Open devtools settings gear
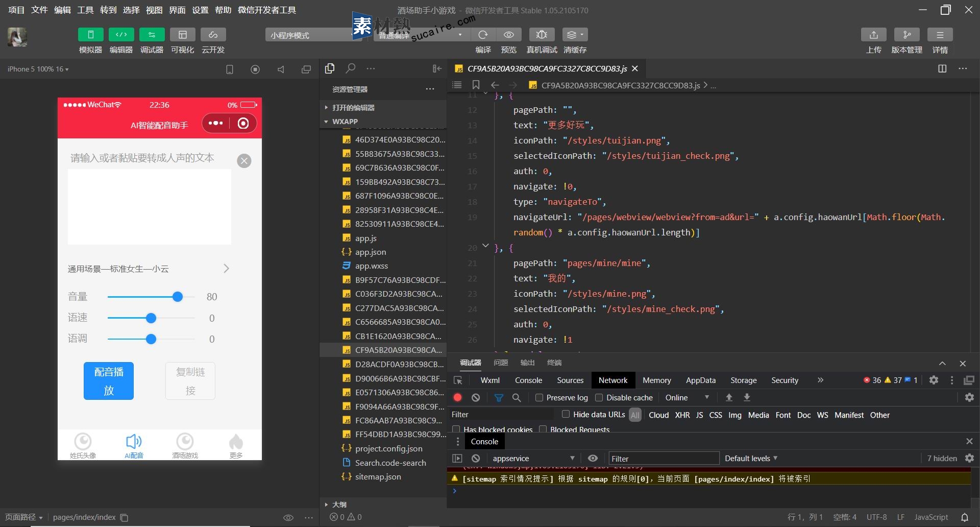Screen dimensions: 980x527 934,380
